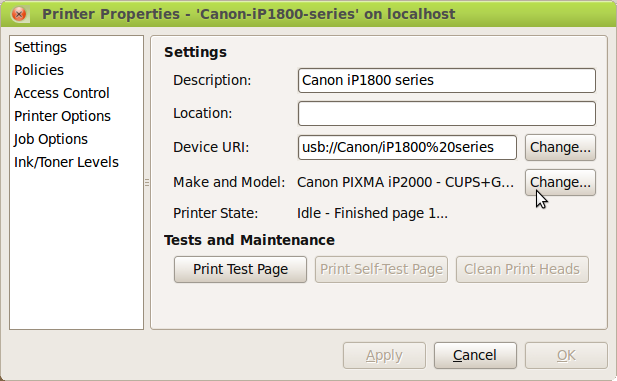Focus the empty Location field
Image resolution: width=617 pixels, height=381 pixels.
point(447,113)
